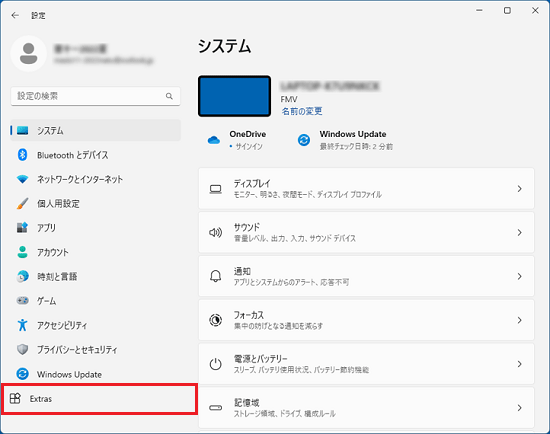Image resolution: width=550 pixels, height=434 pixels.
Task: Expand 電源とバッテリー row chevron
Action: 519,364
